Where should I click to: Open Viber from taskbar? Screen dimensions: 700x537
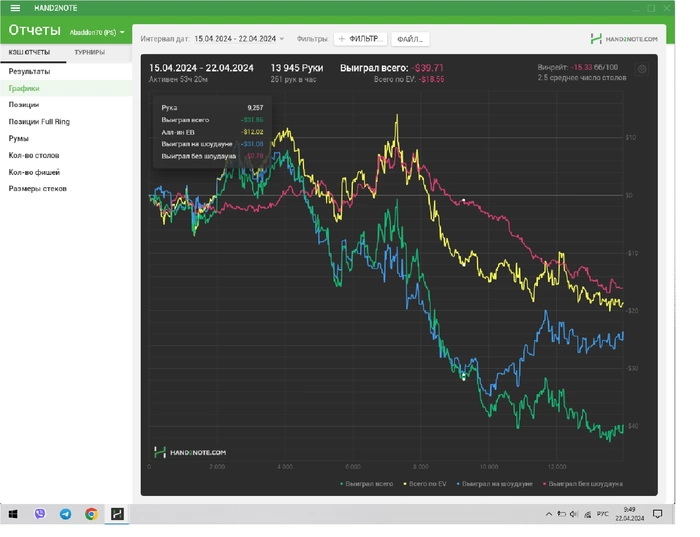pos(40,514)
